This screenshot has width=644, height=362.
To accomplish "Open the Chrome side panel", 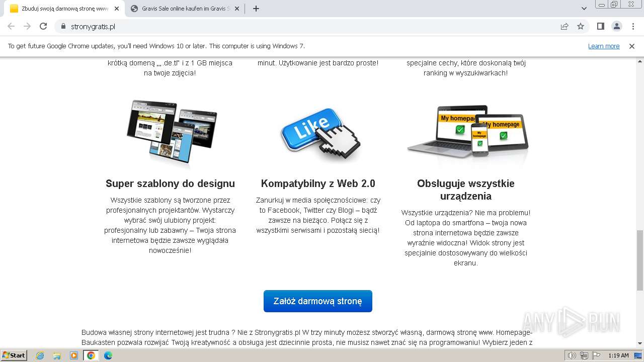I will (600, 26).
